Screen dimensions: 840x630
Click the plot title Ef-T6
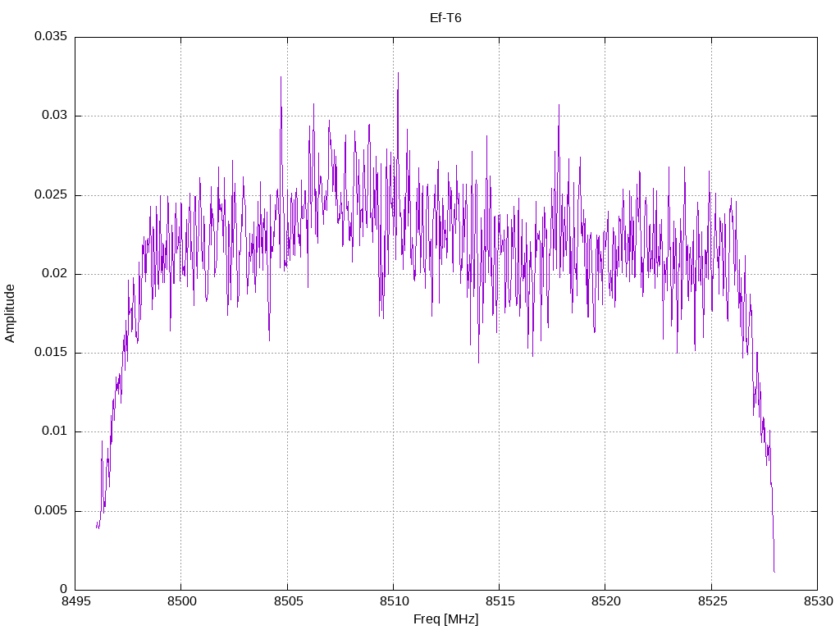[445, 18]
